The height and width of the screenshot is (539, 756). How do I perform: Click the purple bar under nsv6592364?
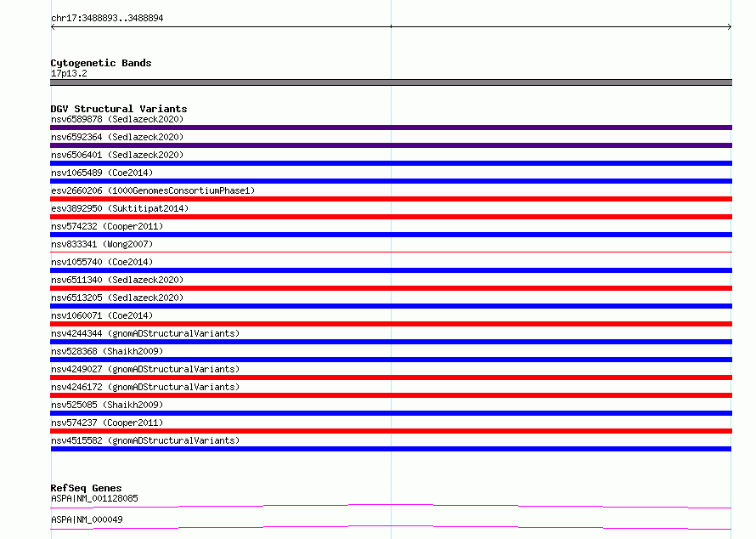coord(391,145)
